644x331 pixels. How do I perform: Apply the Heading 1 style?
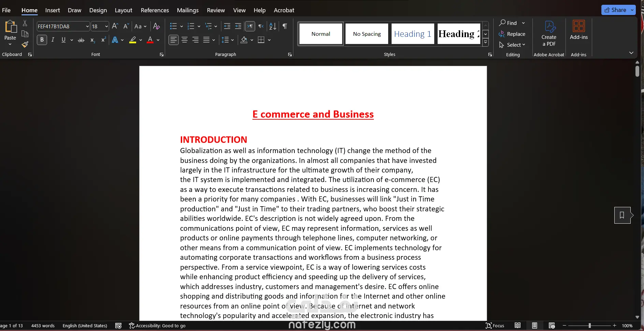click(x=413, y=34)
